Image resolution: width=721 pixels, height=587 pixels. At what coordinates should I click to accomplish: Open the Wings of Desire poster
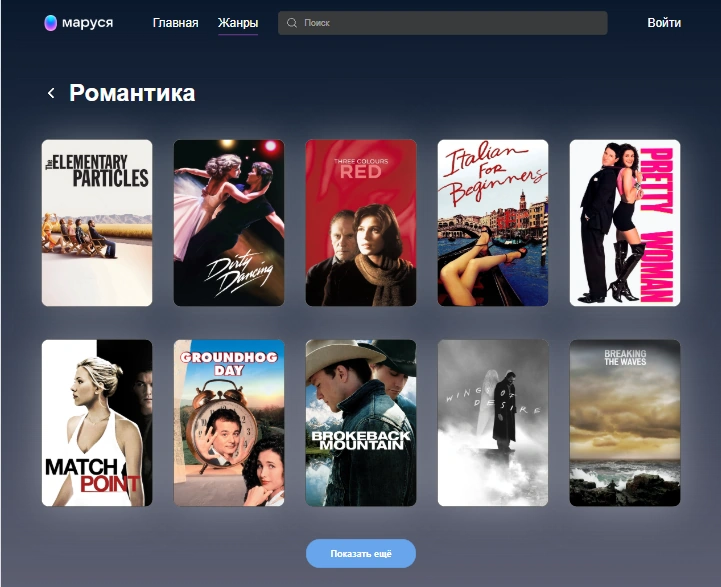tap(493, 423)
